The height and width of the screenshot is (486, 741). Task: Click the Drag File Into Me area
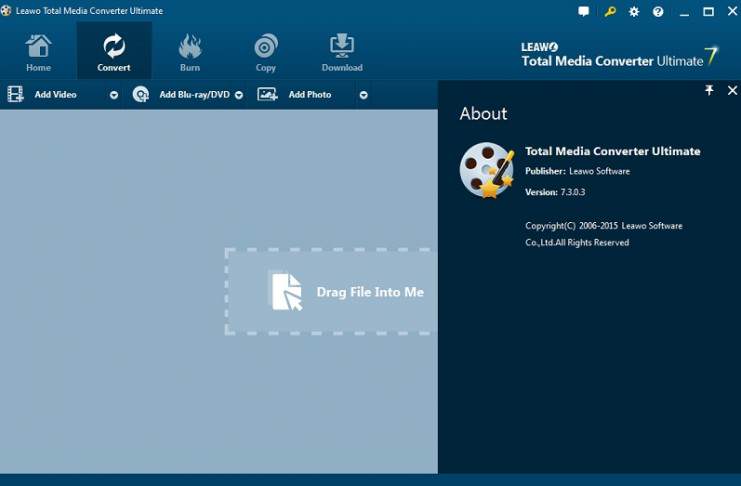[331, 291]
